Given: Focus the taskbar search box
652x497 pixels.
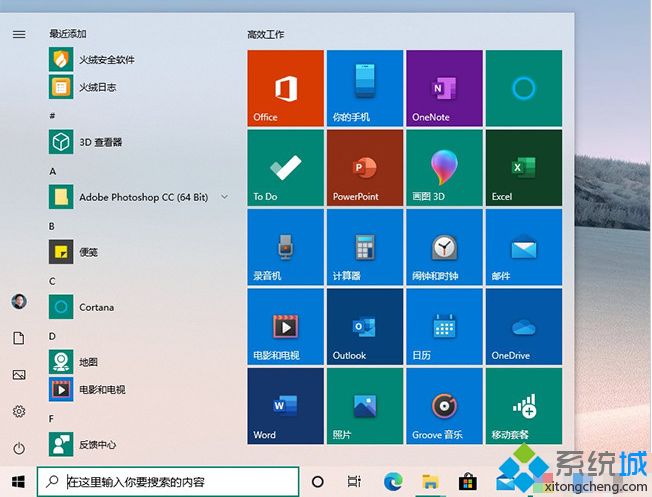Looking at the screenshot, I should [x=168, y=482].
